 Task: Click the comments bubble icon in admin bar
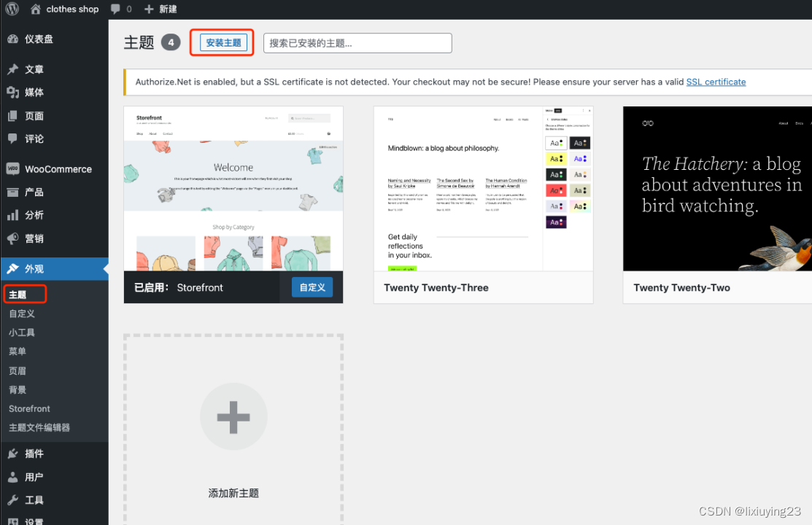117,9
